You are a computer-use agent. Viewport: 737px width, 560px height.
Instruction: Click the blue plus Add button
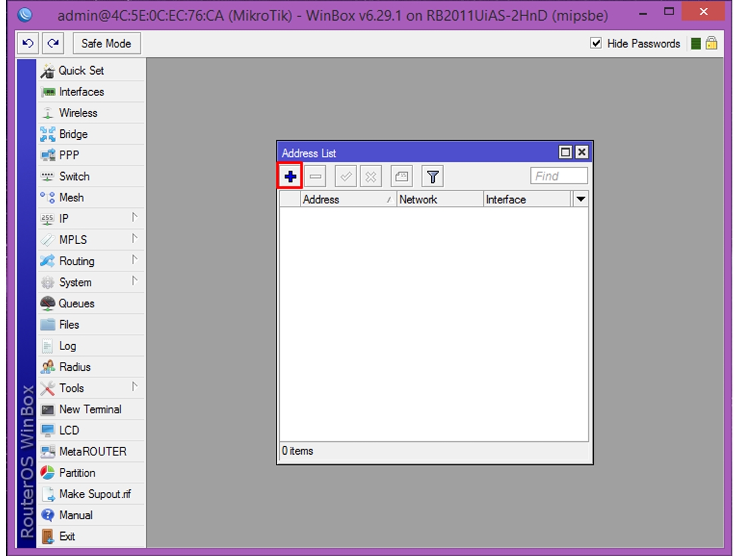tap(290, 177)
